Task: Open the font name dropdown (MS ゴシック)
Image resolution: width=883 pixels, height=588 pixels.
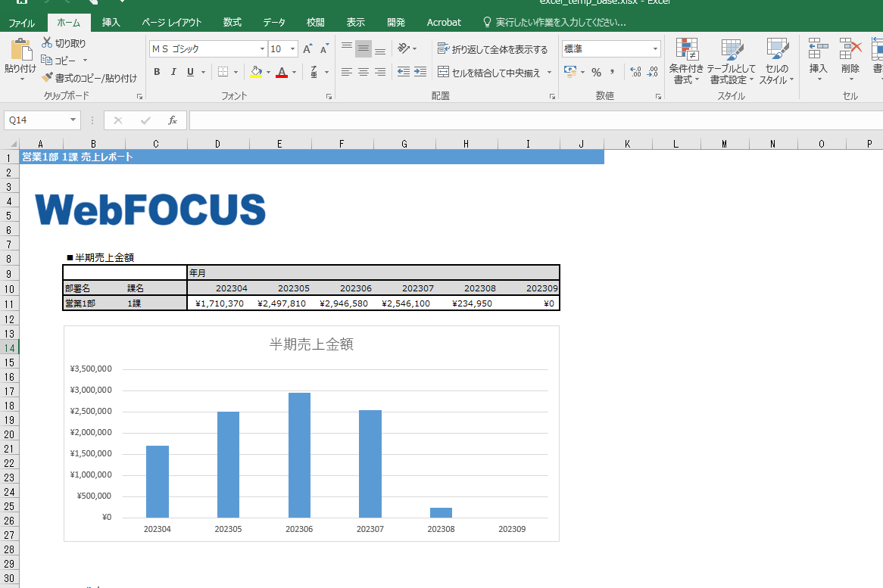Action: coord(262,49)
